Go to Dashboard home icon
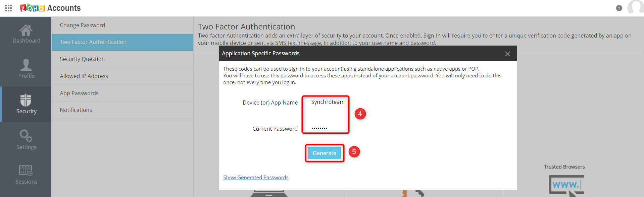644x197 pixels. (26, 30)
